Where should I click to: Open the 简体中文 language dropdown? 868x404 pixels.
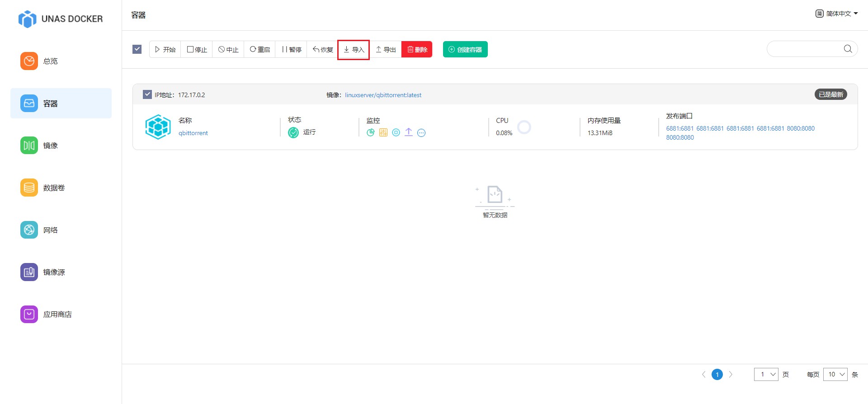click(836, 14)
